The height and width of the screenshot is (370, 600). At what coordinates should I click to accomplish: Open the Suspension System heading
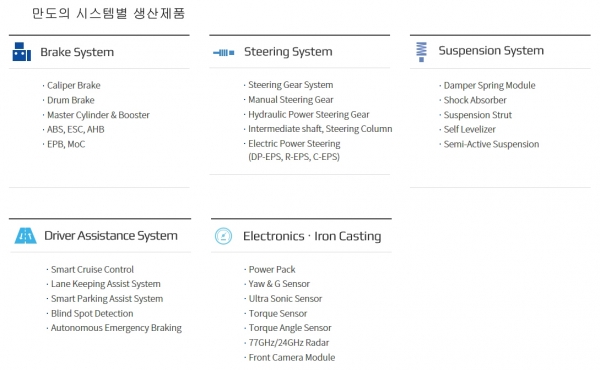point(491,51)
